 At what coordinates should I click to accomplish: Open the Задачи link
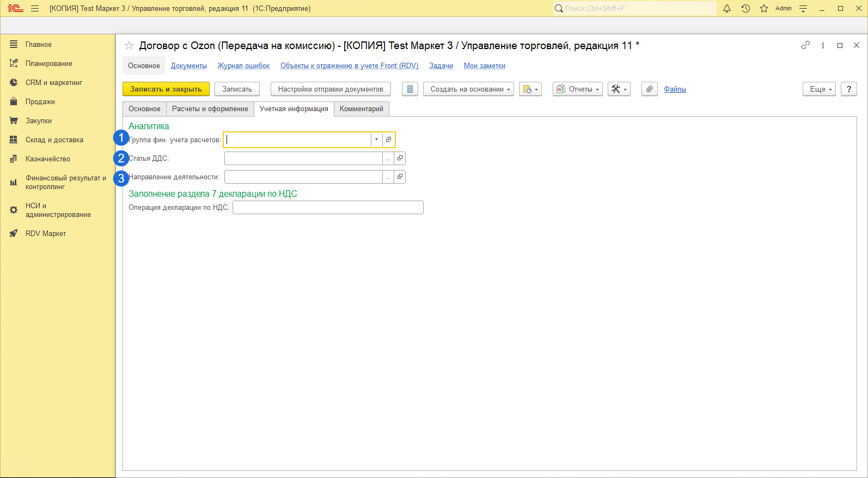(x=441, y=66)
